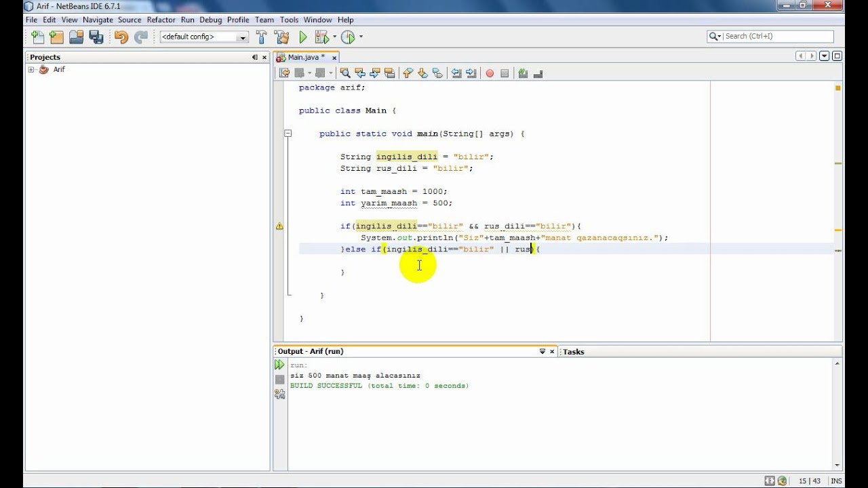Screen dimensions: 868x488
Task: Run the main project with green arrow
Action: 303,37
